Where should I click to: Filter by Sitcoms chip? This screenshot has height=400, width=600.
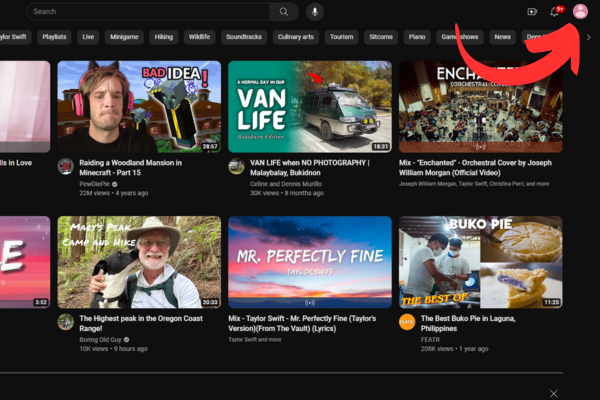pos(381,37)
